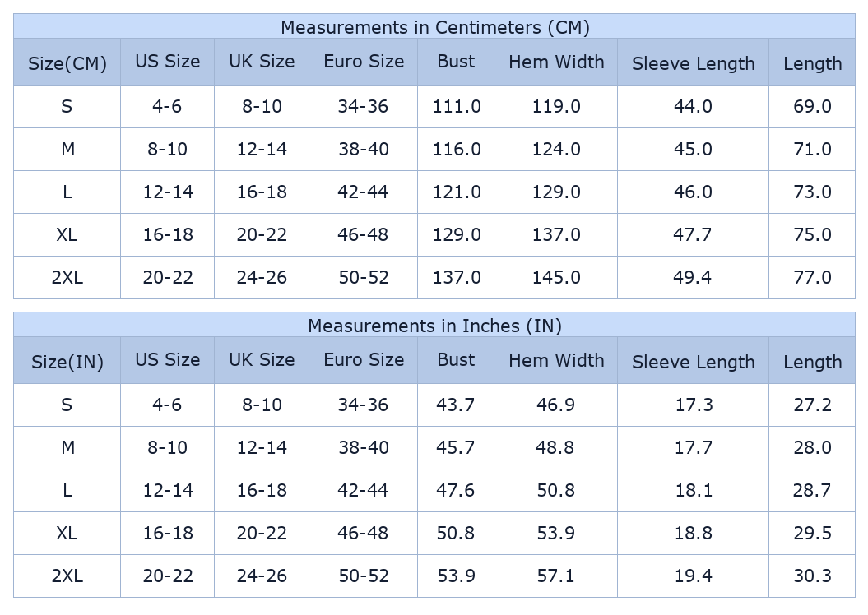
Task: Click the bust value 111.0
Action: point(457,107)
